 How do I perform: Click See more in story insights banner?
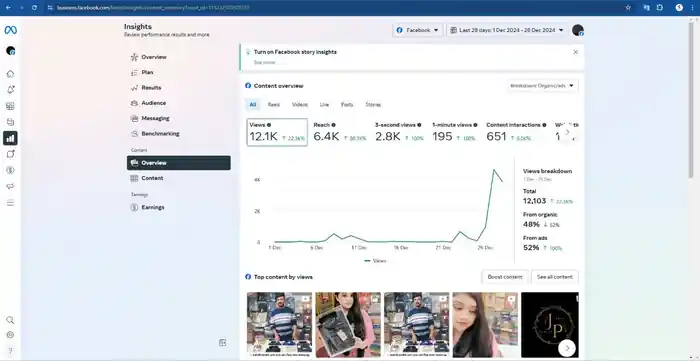pos(265,62)
